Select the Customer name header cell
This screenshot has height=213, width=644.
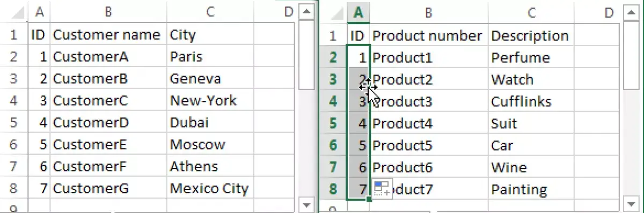108,35
